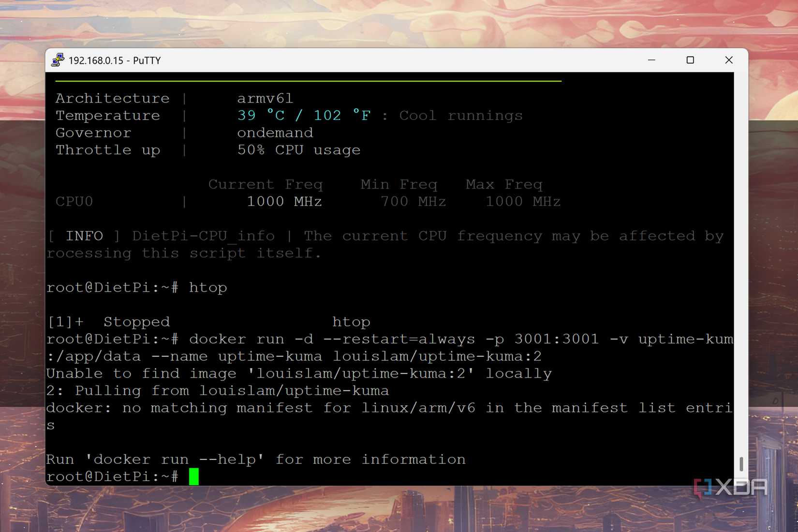Click the 'Governor' label

point(93,133)
